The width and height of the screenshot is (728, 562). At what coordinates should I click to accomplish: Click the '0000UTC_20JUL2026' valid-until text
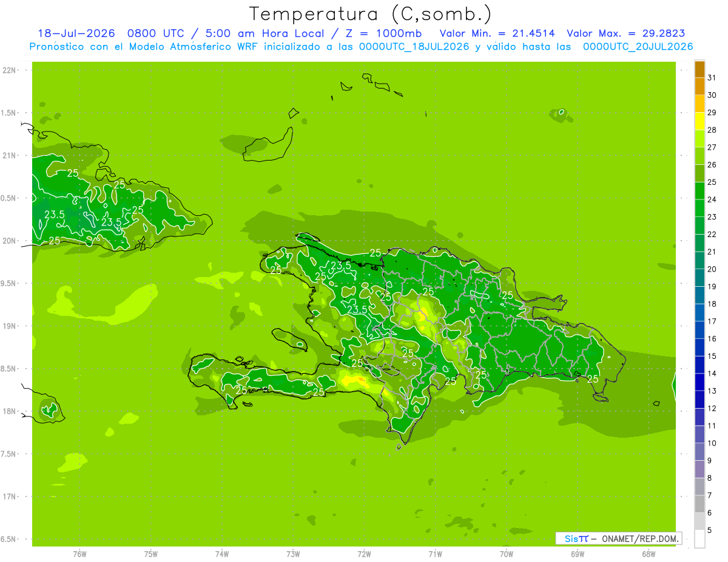click(638, 47)
